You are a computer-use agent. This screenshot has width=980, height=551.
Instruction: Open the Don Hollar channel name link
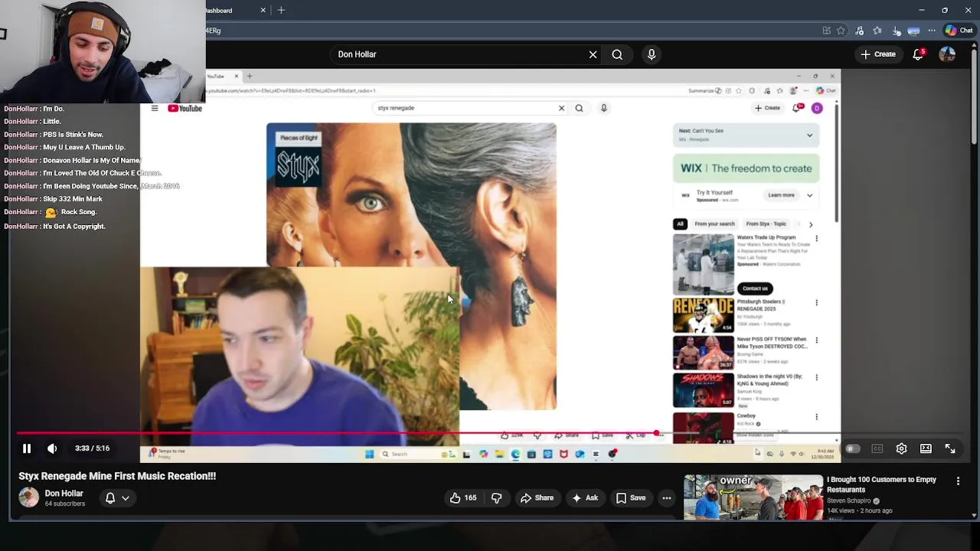(x=64, y=494)
